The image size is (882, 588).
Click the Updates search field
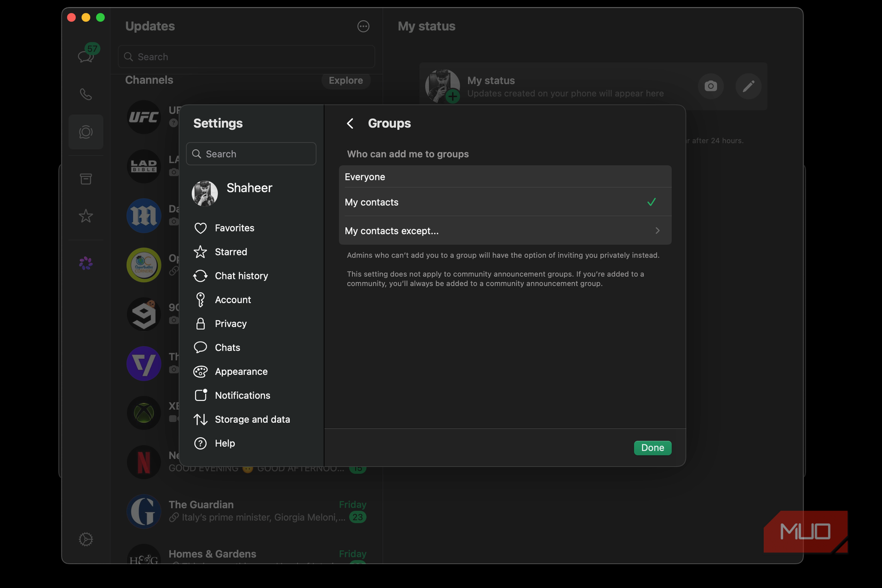pyautogui.click(x=246, y=57)
